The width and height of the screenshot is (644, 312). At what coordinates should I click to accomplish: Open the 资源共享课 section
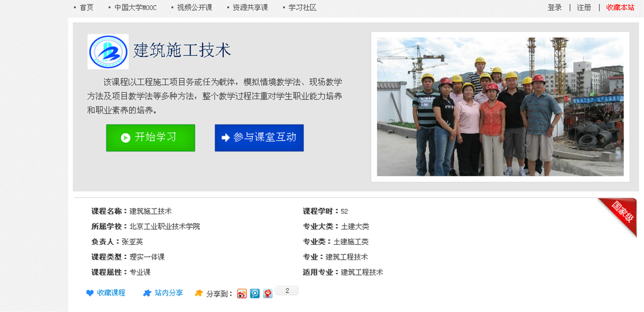click(250, 8)
